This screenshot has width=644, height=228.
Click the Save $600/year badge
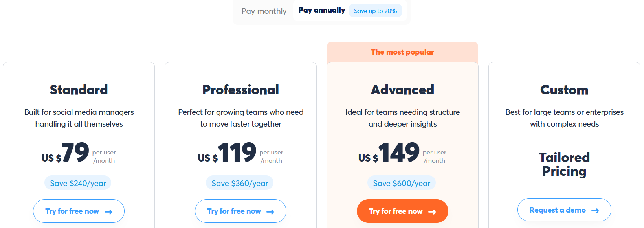pyautogui.click(x=402, y=183)
